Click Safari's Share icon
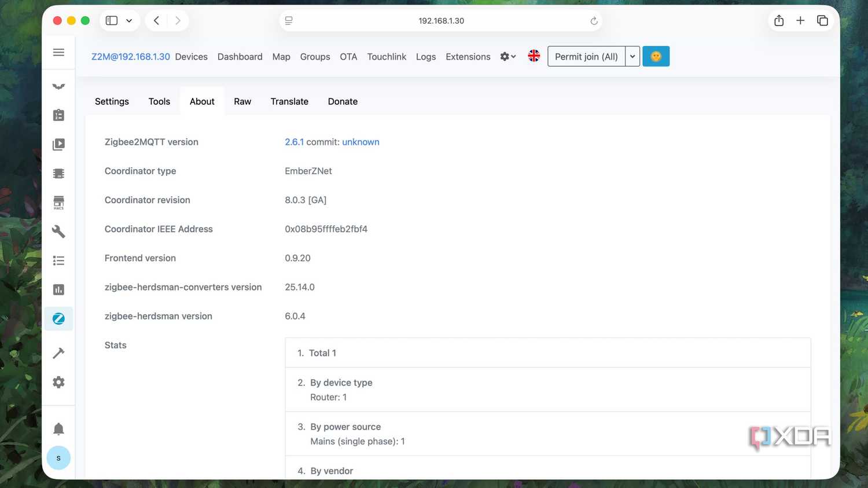Screen dimensions: 868x488 [x=779, y=20]
